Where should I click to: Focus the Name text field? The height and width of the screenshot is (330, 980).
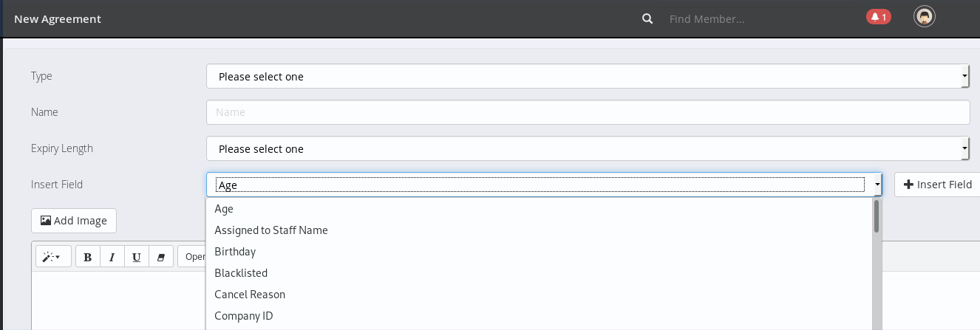click(x=588, y=112)
